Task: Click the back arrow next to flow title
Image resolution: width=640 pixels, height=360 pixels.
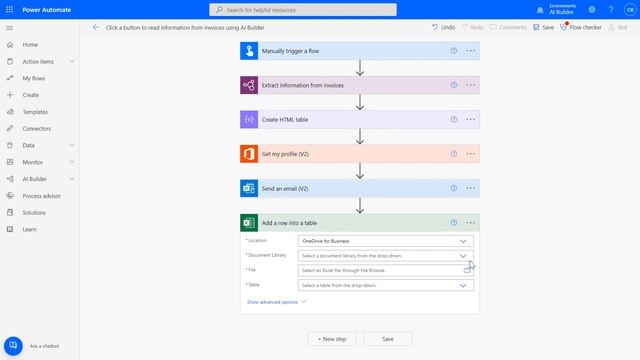Action: [96, 27]
